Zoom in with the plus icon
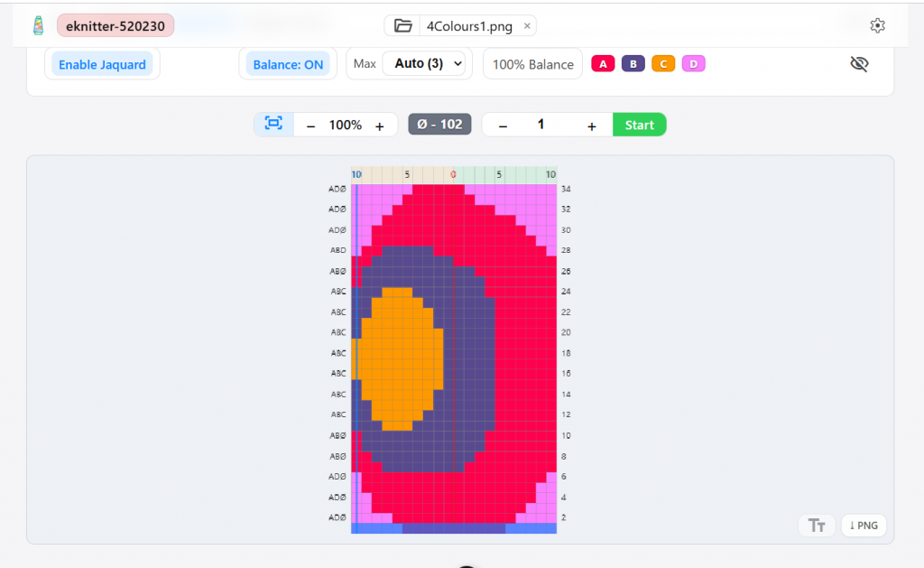The image size is (924, 568). 380,126
